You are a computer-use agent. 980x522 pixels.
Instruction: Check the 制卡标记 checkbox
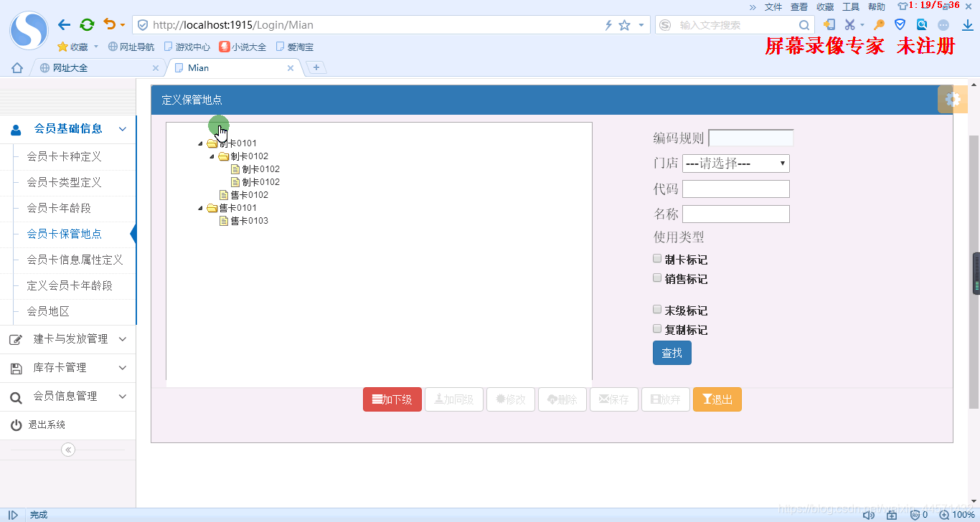pyautogui.click(x=657, y=258)
